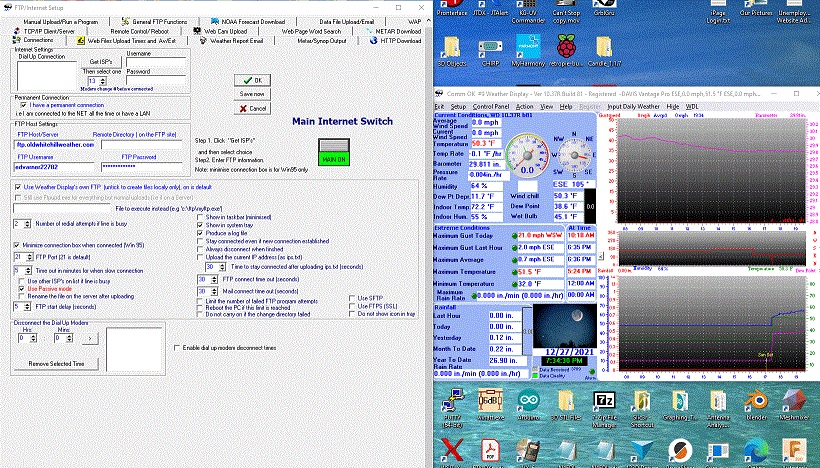Open the Our Pictures folder shortcut
Viewport: 820px width, 468px height.
[756, 9]
